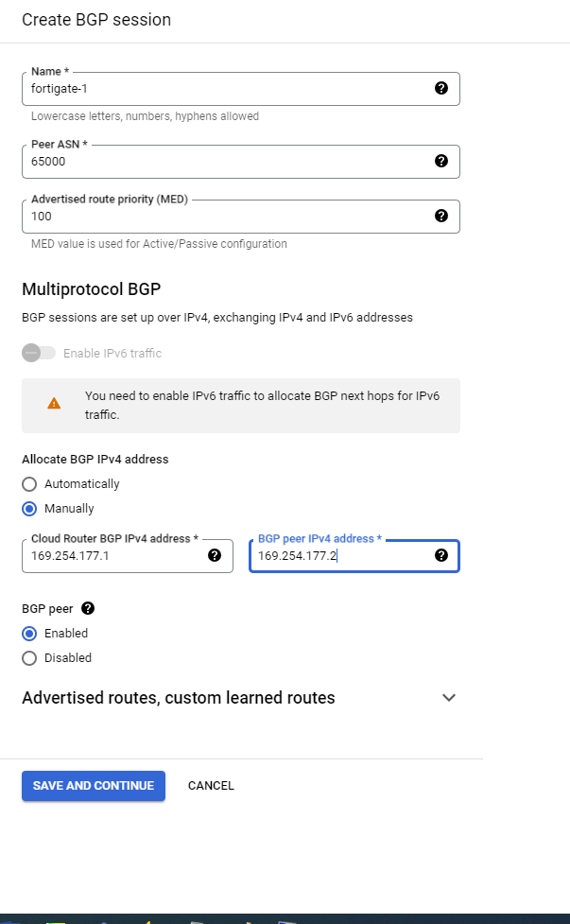Click the help icon in the Name field
This screenshot has height=924, width=570.
[x=440, y=88]
